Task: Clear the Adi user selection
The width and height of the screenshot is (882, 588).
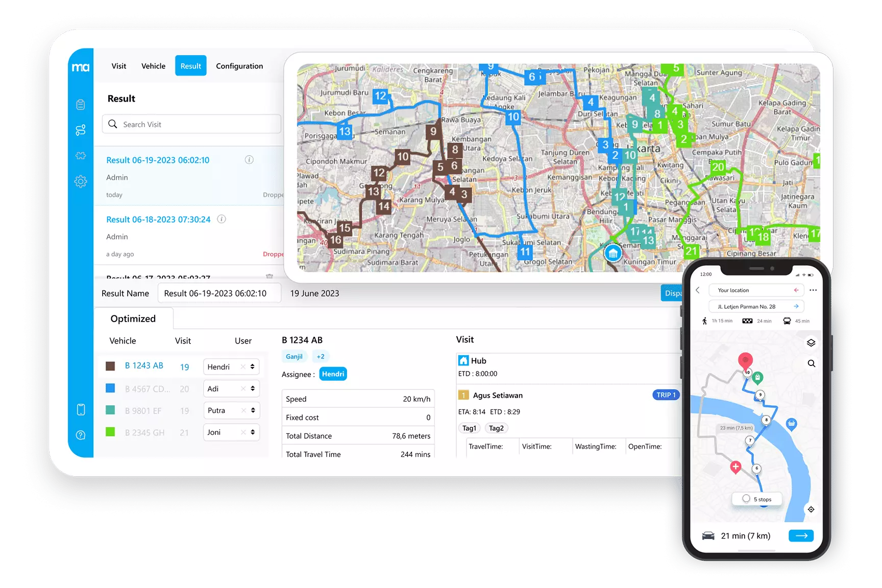Action: (243, 388)
